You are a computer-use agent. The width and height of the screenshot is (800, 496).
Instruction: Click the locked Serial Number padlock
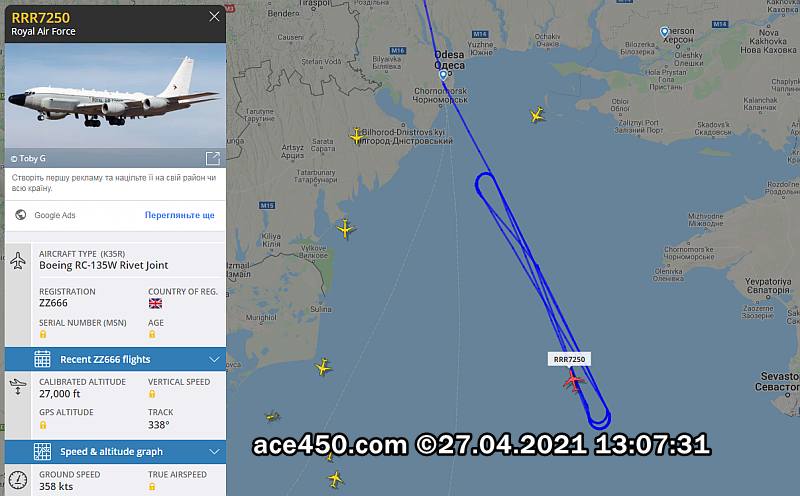coord(43,334)
